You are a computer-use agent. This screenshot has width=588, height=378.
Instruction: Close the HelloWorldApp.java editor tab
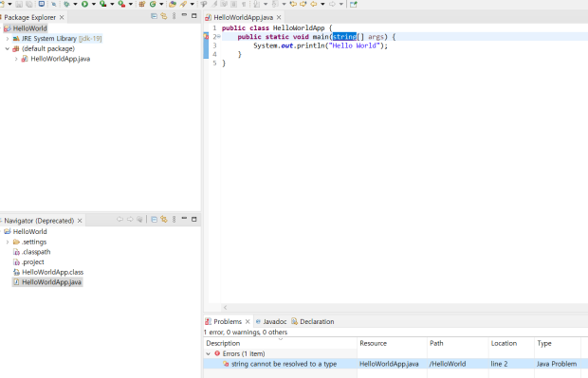pyautogui.click(x=279, y=17)
